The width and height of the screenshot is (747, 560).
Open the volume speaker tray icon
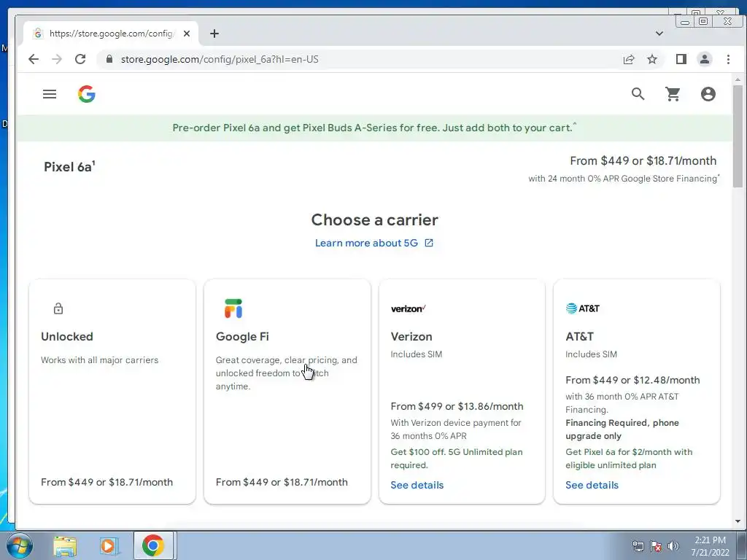coord(673,546)
